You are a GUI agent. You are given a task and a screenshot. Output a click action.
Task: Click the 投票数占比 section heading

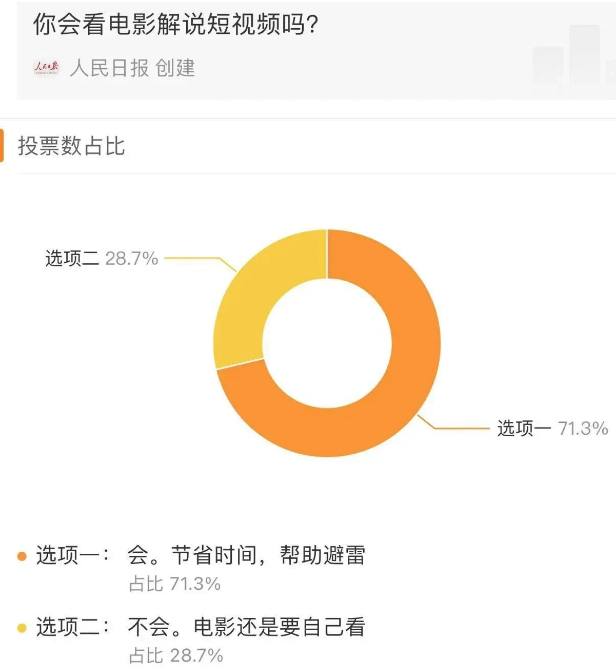pos(71,146)
